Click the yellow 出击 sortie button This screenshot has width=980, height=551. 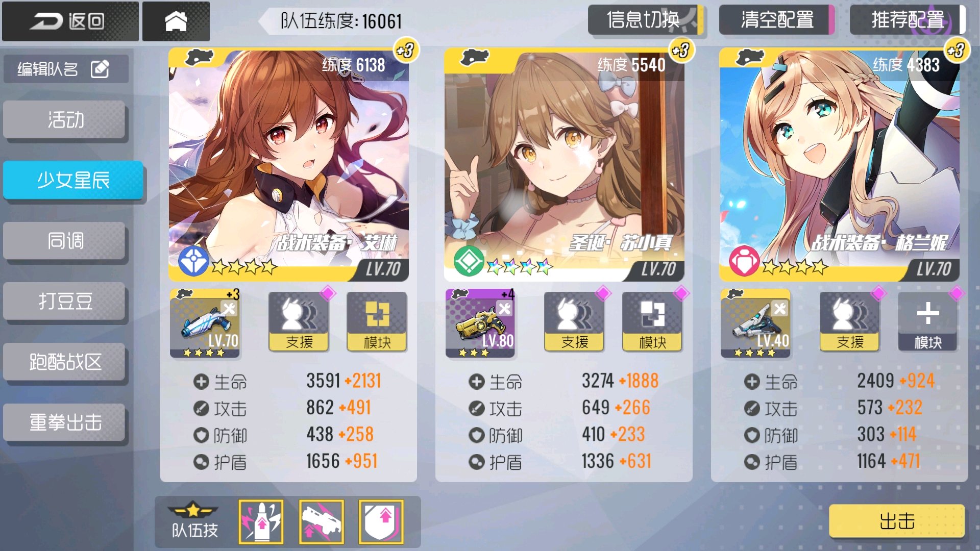(897, 521)
